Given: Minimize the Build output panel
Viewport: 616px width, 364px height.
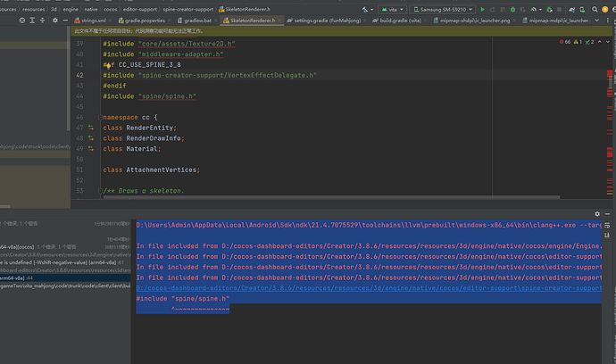Looking at the screenshot, I should 607,214.
